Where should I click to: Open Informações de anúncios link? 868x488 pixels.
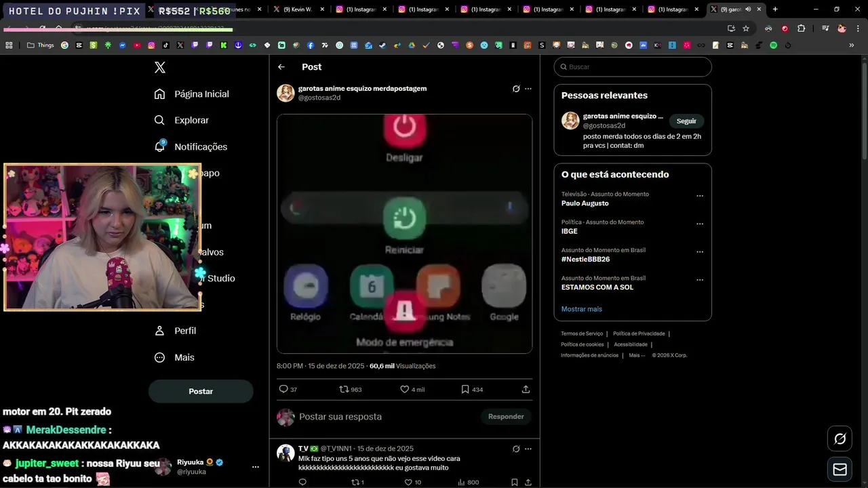click(589, 355)
